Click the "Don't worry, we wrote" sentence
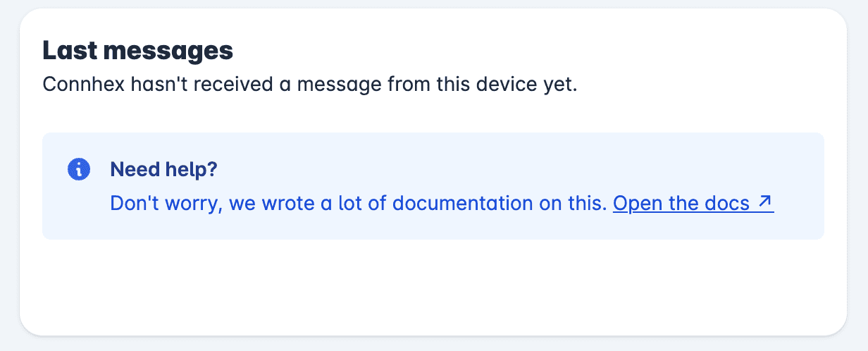 pos(359,204)
